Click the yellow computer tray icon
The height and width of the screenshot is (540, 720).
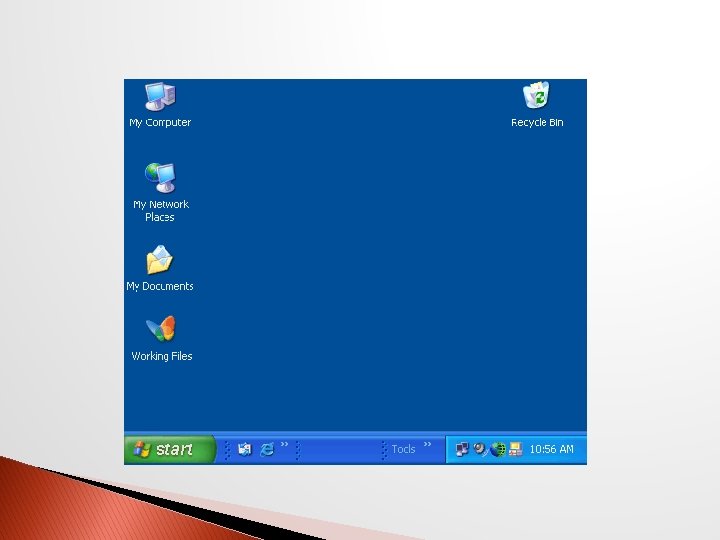click(516, 449)
